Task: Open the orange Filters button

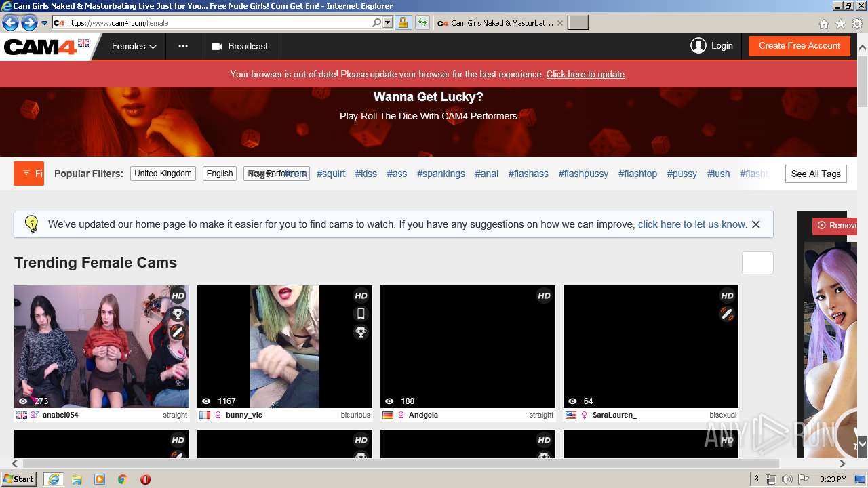Action: point(28,174)
